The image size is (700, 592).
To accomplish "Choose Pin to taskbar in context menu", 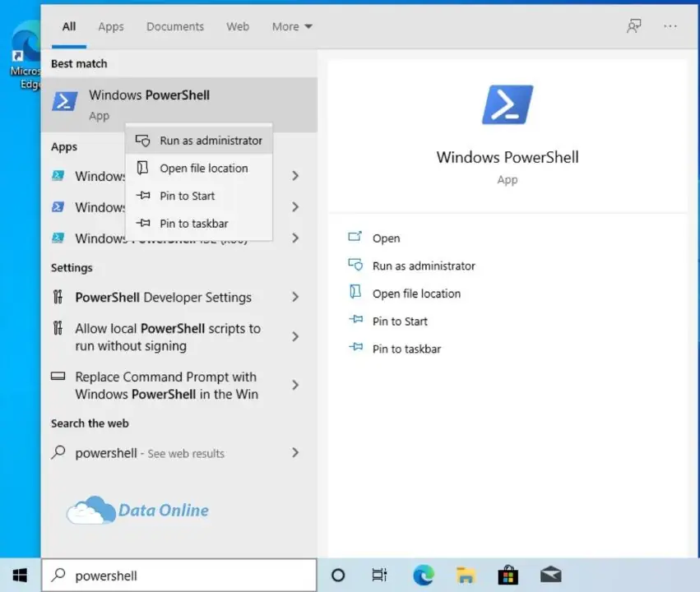I will click(199, 224).
